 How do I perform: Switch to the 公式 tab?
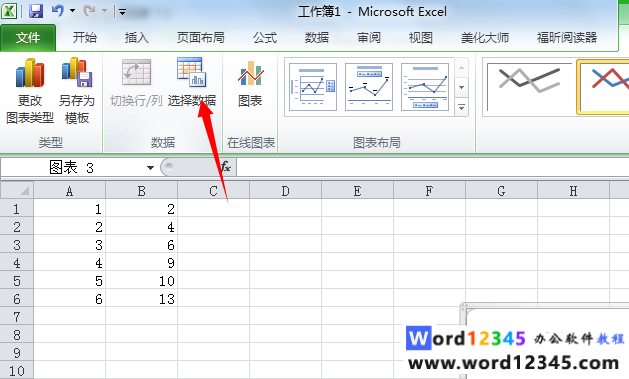tap(265, 38)
